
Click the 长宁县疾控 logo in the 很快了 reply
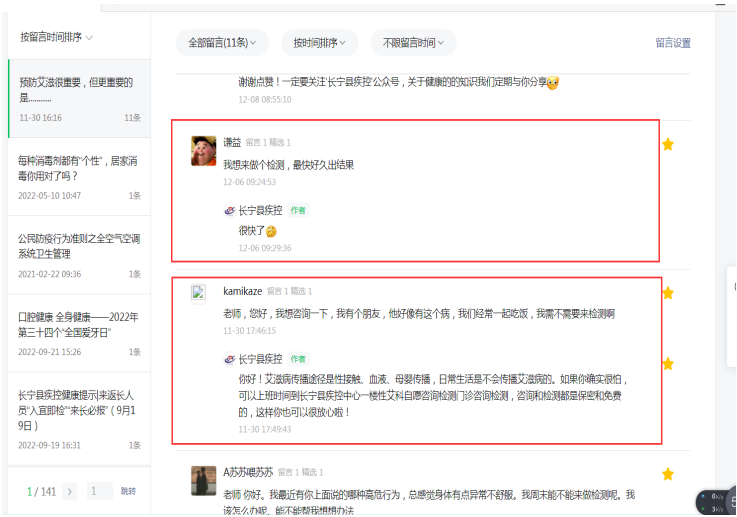[229, 211]
